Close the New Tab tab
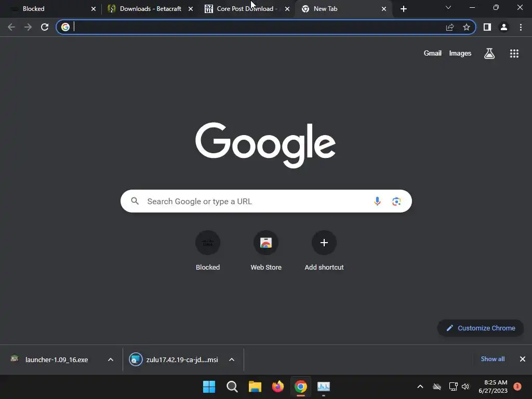 click(x=384, y=9)
